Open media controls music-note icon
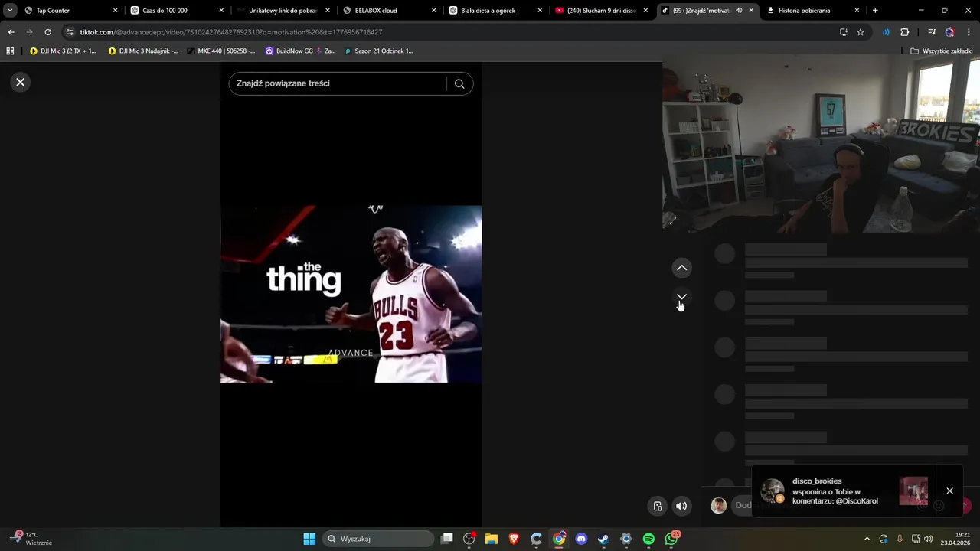 (932, 32)
